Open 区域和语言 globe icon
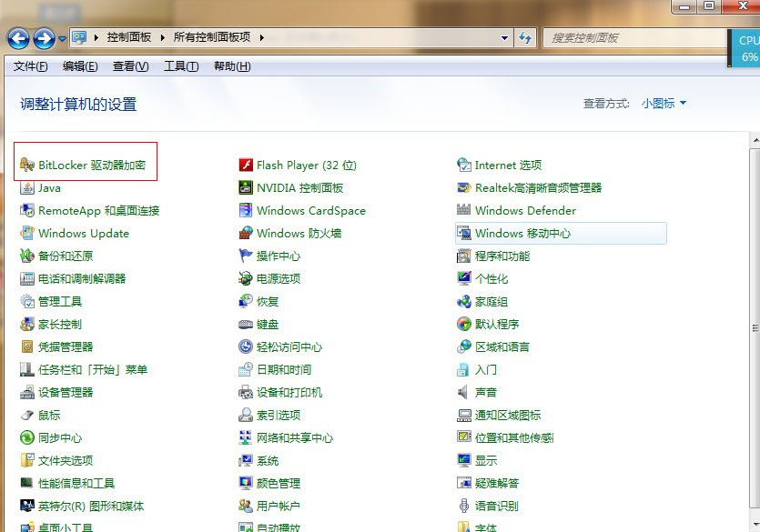The height and width of the screenshot is (532, 760). [464, 347]
